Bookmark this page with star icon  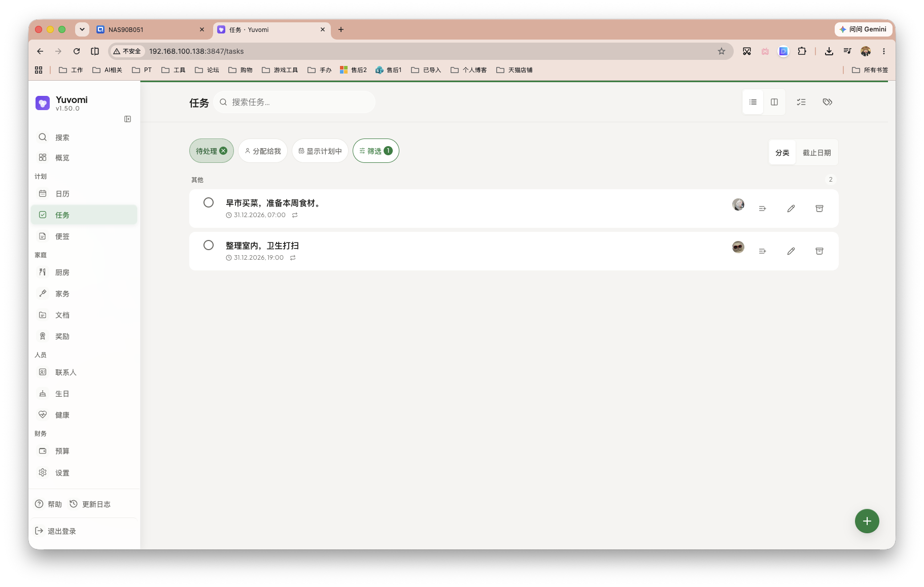[722, 51]
